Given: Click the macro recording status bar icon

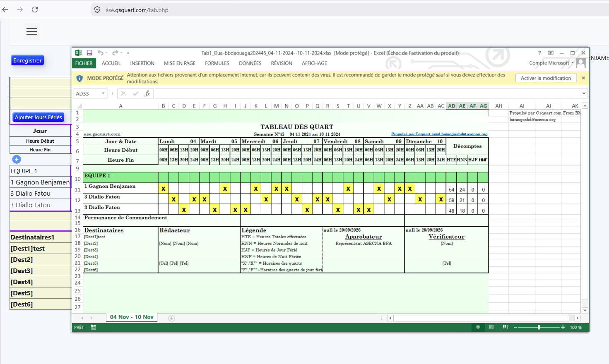Looking at the screenshot, I should pos(94,327).
